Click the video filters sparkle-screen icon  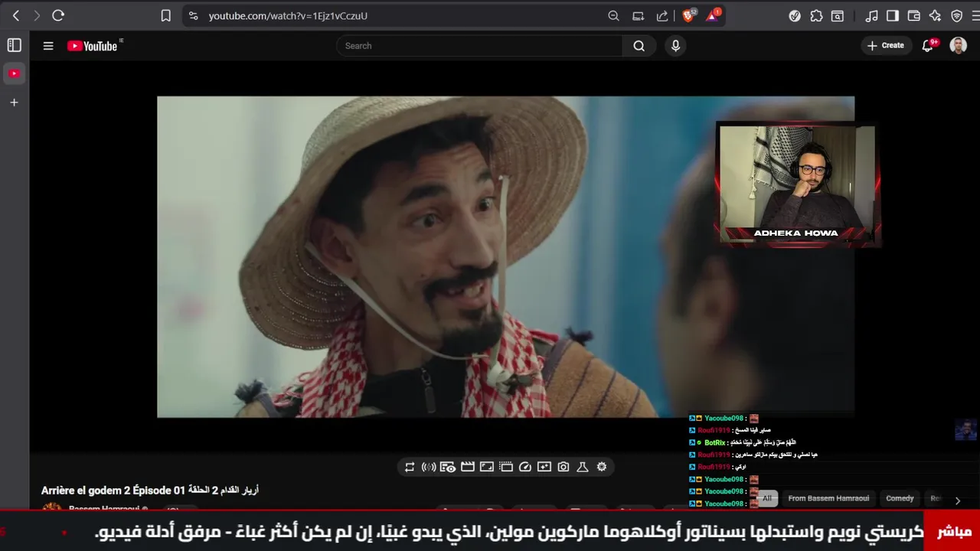544,467
